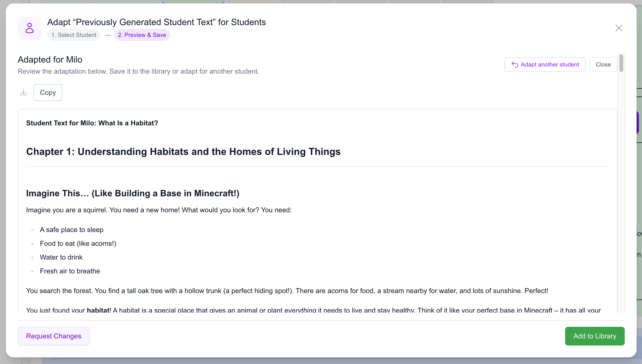
Task: Click the 'Review the adaptation below' description
Action: point(138,71)
